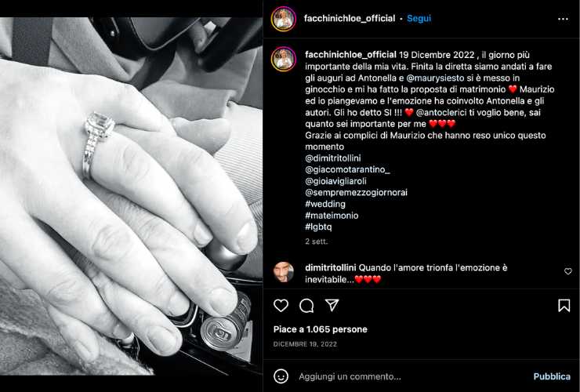Image resolution: width=580 pixels, height=392 pixels.
Task: Follow account with Segui button
Action: point(419,18)
